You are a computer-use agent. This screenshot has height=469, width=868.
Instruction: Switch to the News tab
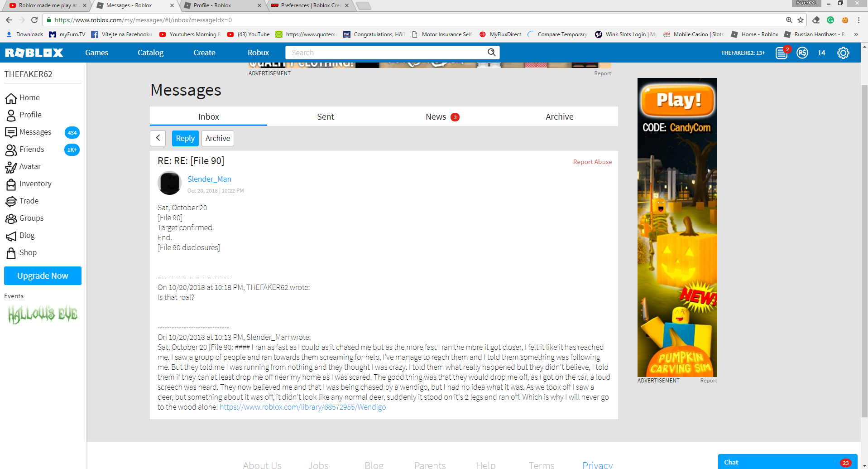[x=442, y=116]
